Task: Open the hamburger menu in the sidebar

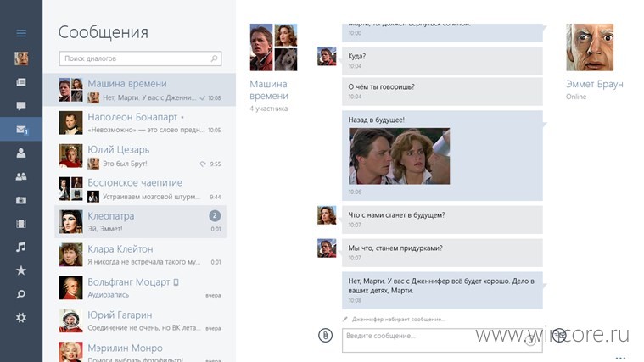Action: 21,33
